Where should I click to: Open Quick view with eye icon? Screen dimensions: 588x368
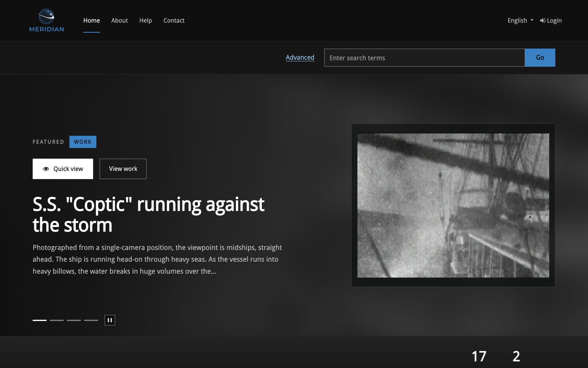(63, 169)
